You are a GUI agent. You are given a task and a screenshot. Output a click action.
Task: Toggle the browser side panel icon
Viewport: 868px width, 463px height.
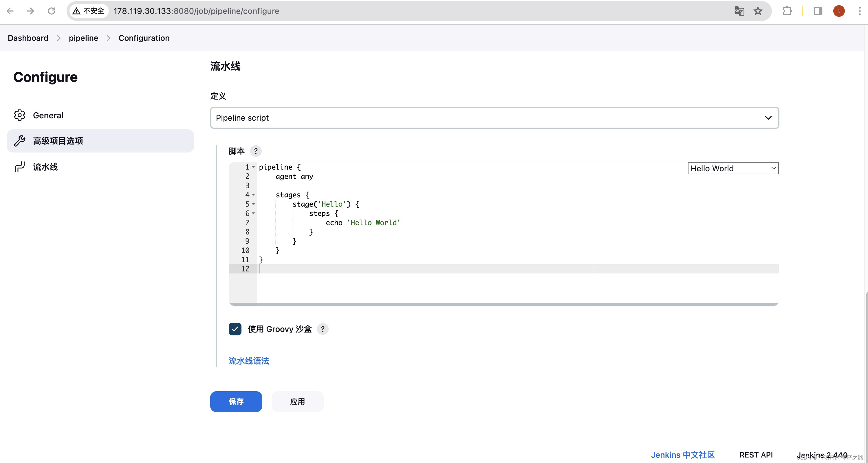tap(818, 11)
